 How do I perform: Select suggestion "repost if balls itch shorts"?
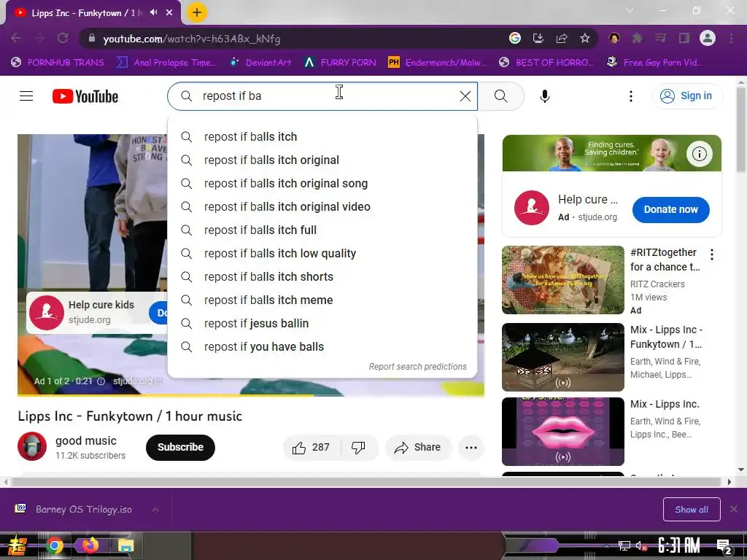pyautogui.click(x=322, y=276)
